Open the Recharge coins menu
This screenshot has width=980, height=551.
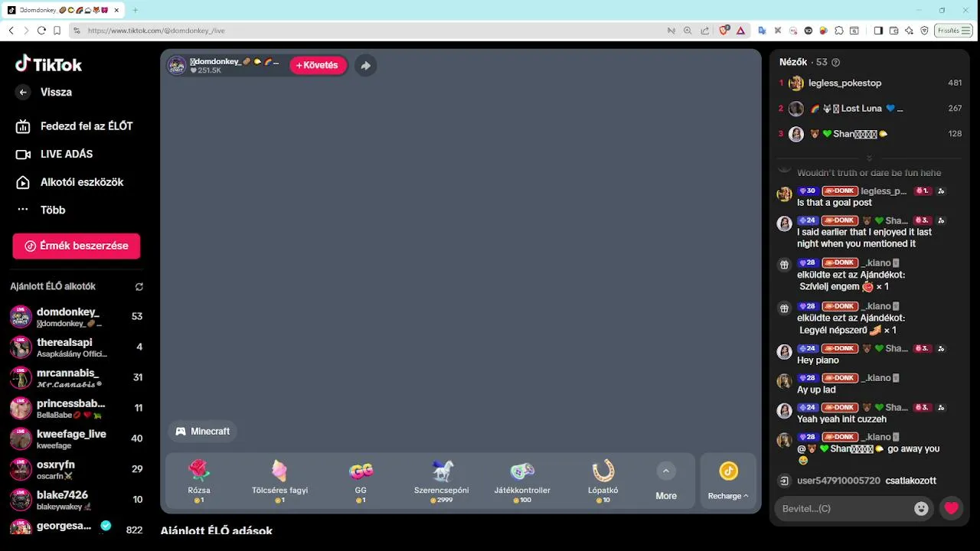point(728,481)
